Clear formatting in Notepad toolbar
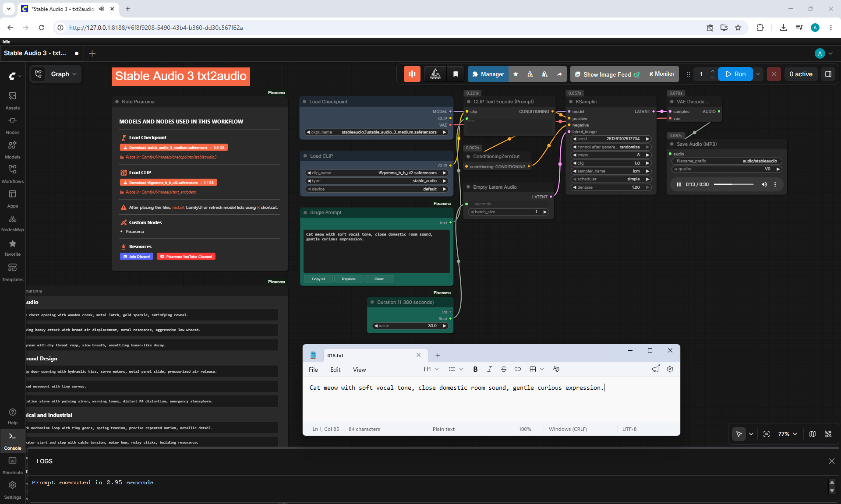841x504 pixels. click(x=556, y=369)
